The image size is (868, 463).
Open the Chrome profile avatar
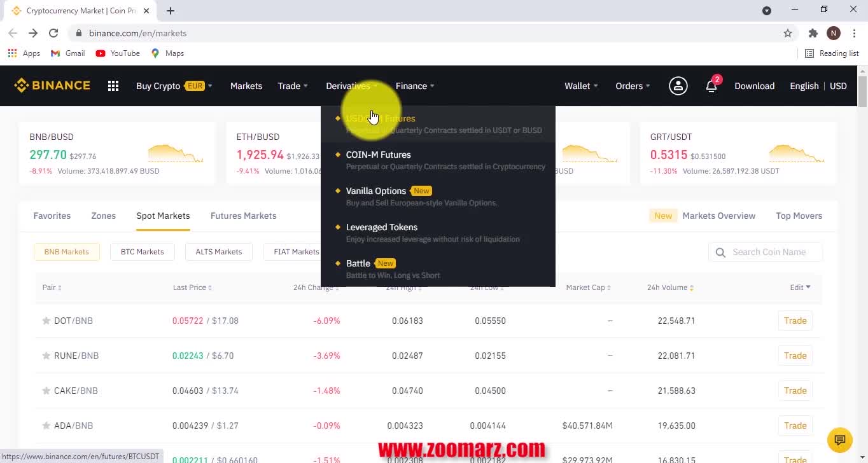pyautogui.click(x=834, y=33)
